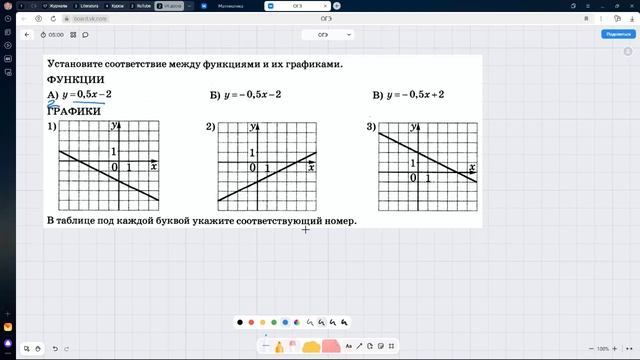This screenshot has height=360, width=640.
Task: Select the yellow pen color
Action: coord(263,322)
